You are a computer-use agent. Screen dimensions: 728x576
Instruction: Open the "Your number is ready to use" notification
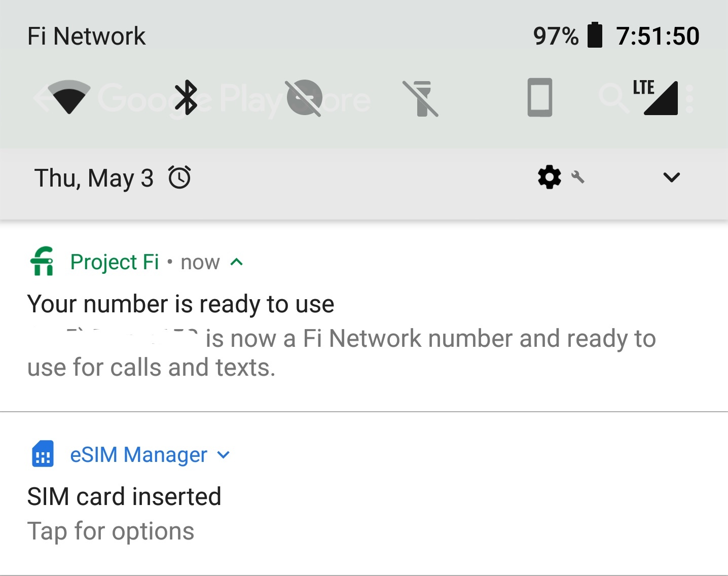[180, 304]
